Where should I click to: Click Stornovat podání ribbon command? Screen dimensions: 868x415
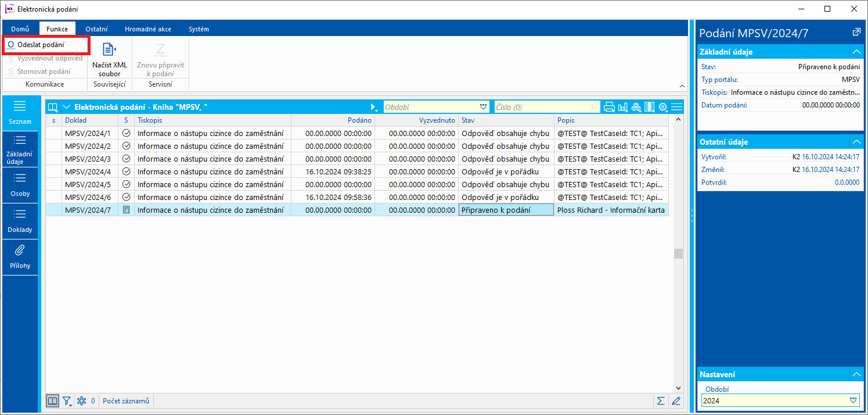tap(39, 71)
